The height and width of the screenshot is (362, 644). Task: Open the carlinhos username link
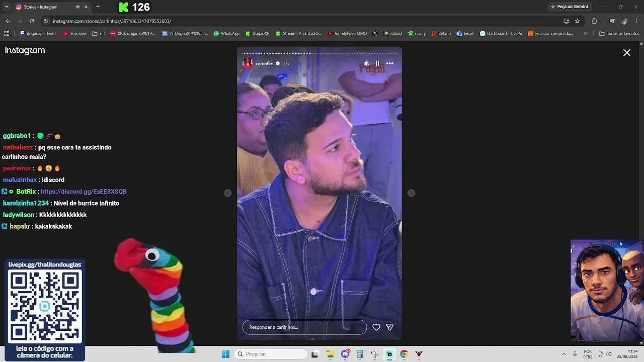(265, 64)
